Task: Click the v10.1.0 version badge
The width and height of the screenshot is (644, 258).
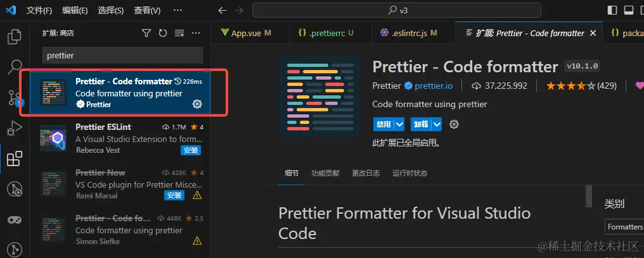Action: click(x=583, y=66)
